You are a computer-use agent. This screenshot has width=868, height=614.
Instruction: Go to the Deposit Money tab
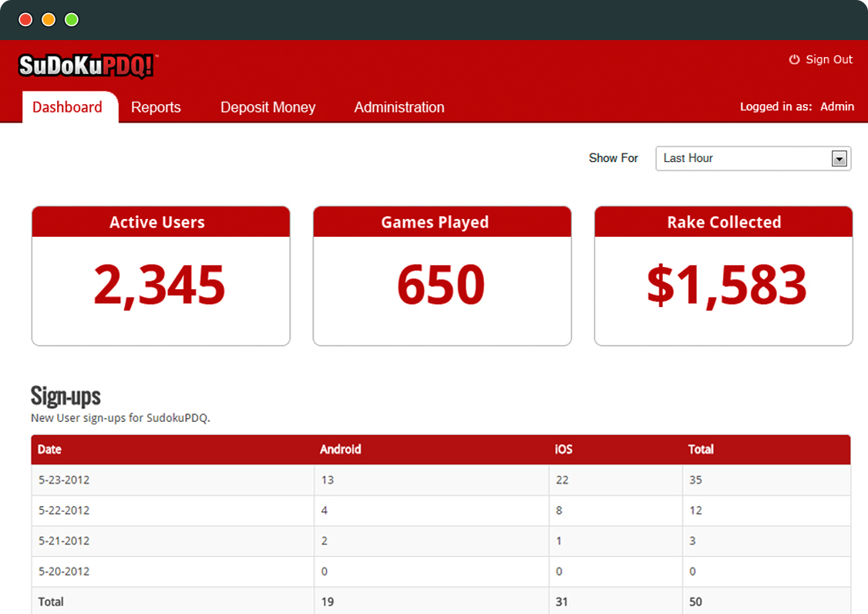coord(268,107)
